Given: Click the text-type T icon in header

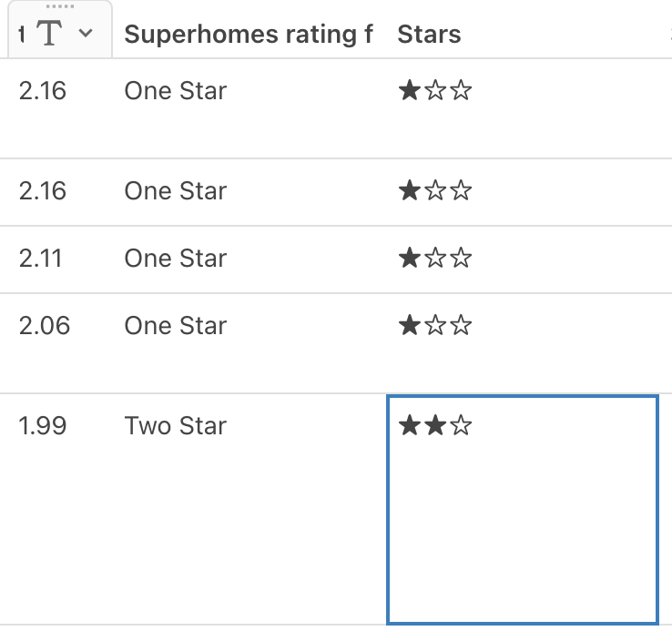Looking at the screenshot, I should pyautogui.click(x=49, y=33).
